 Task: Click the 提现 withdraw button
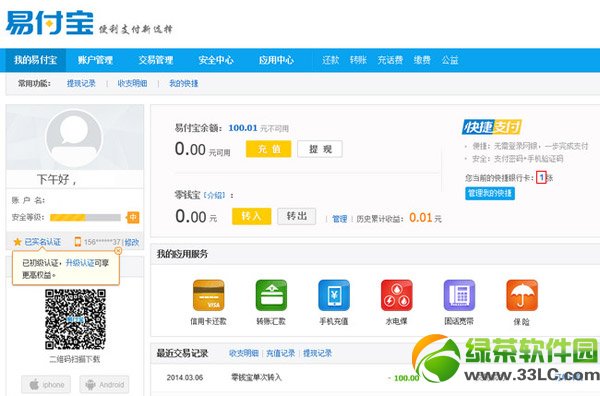tap(320, 149)
